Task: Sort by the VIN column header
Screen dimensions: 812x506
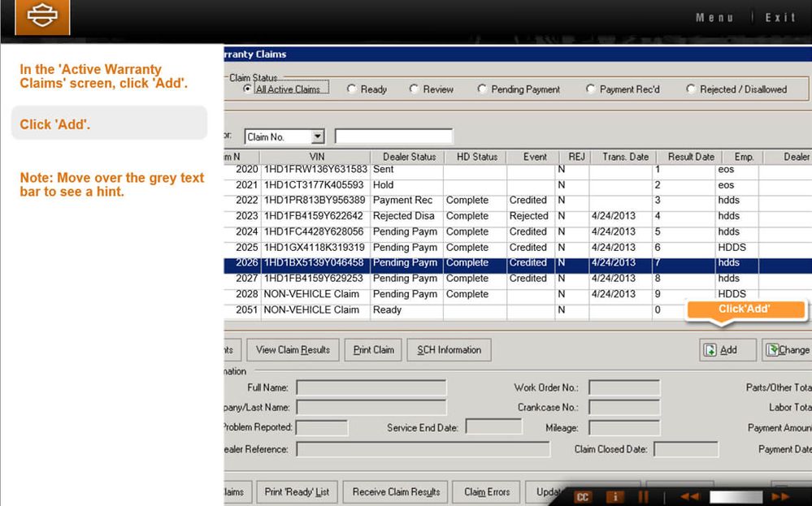Action: click(316, 157)
